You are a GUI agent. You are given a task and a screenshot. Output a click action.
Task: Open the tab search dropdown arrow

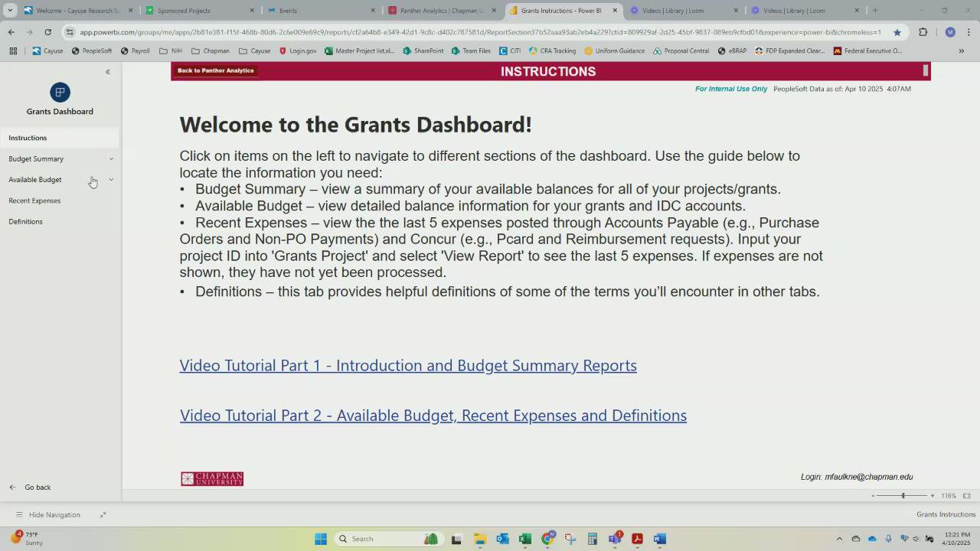(x=10, y=11)
